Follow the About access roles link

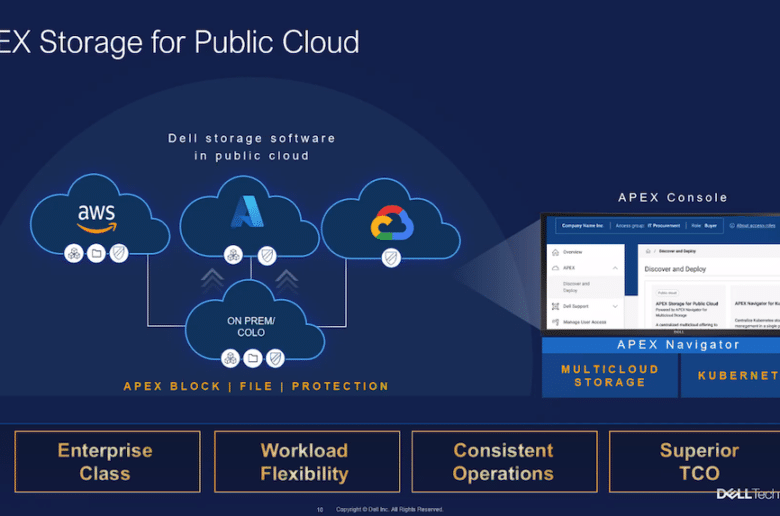tap(756, 225)
